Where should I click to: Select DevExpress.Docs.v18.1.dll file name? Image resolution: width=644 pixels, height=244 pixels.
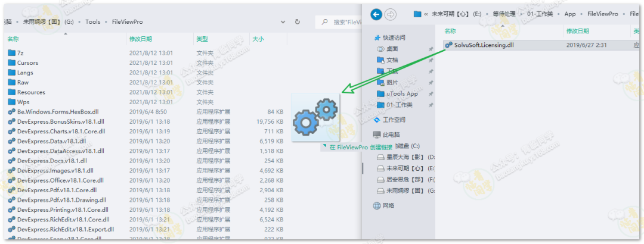[x=52, y=161]
